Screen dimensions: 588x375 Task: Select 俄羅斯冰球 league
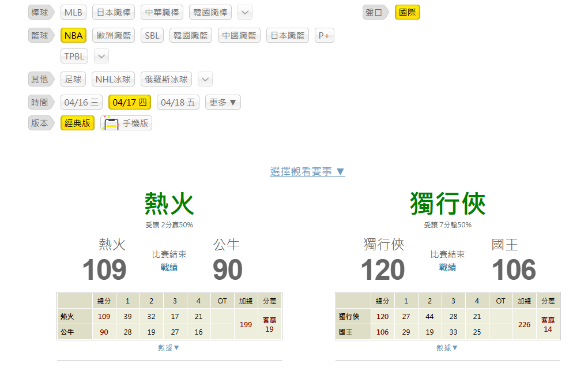166,79
